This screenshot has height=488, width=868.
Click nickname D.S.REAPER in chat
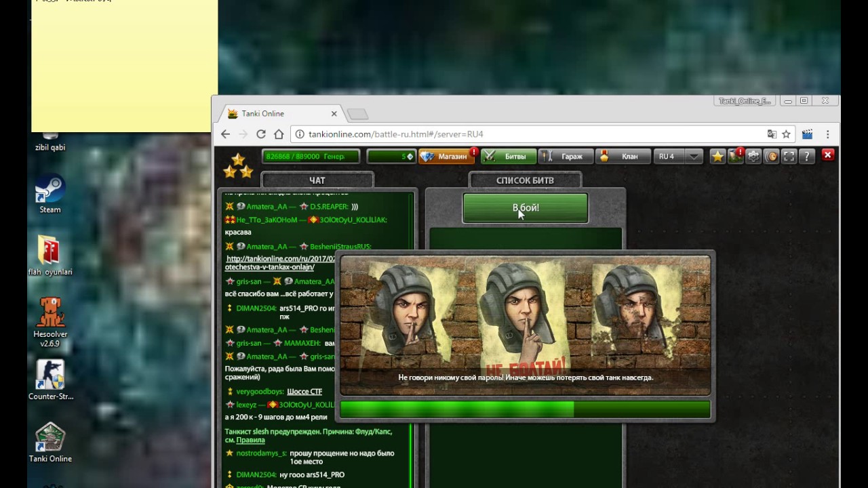pos(329,207)
